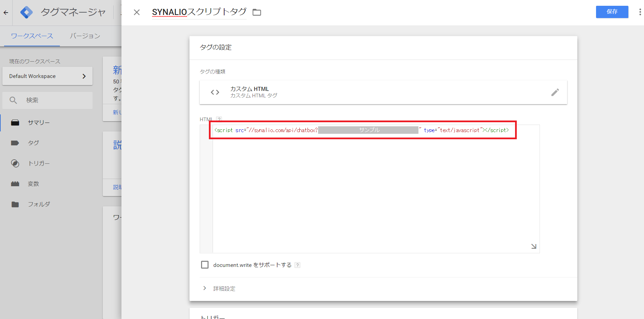Click the resize handle of HTML editor
The width and height of the screenshot is (644, 319).
pos(534,246)
